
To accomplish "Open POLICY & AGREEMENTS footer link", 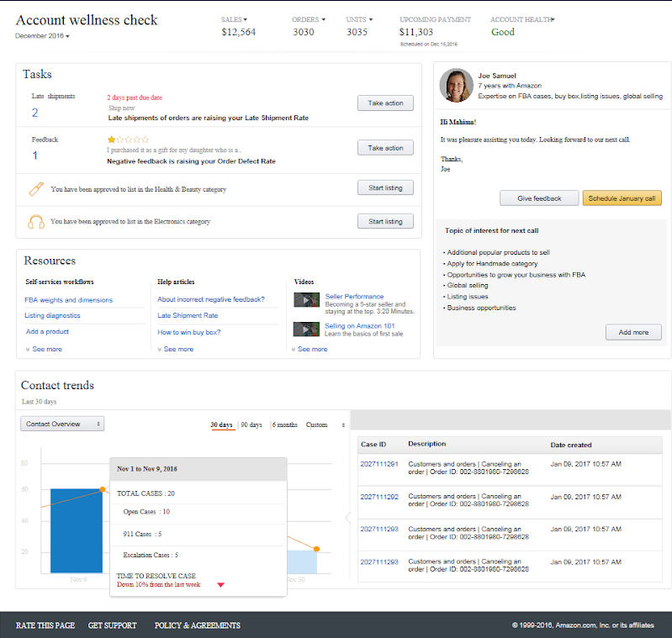I will [x=197, y=625].
